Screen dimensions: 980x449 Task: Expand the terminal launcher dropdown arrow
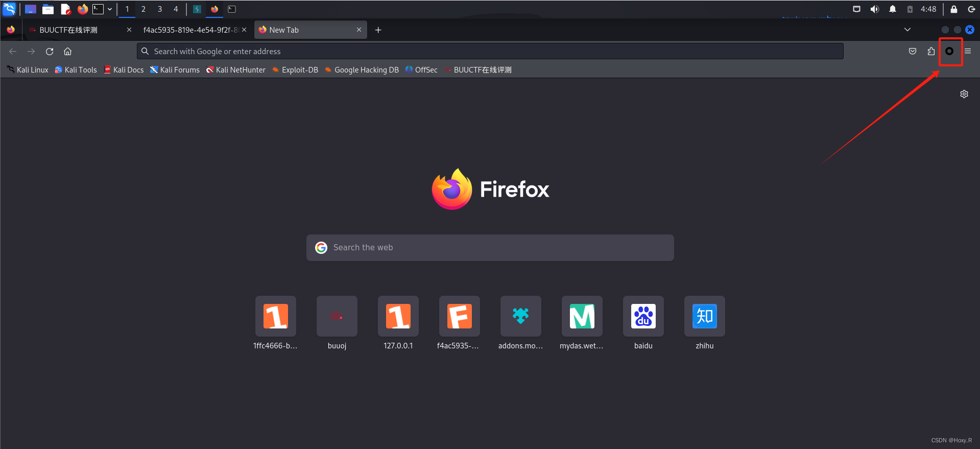tap(110, 9)
